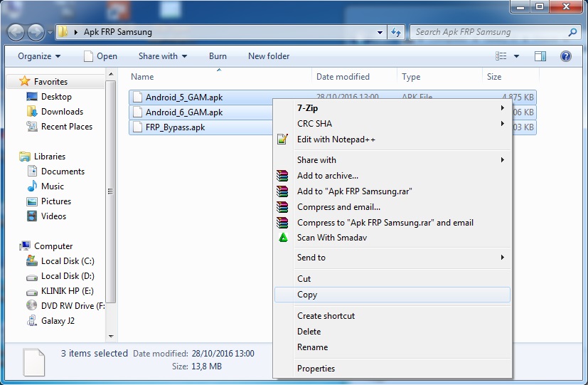Select Add to archive...

tap(392, 176)
